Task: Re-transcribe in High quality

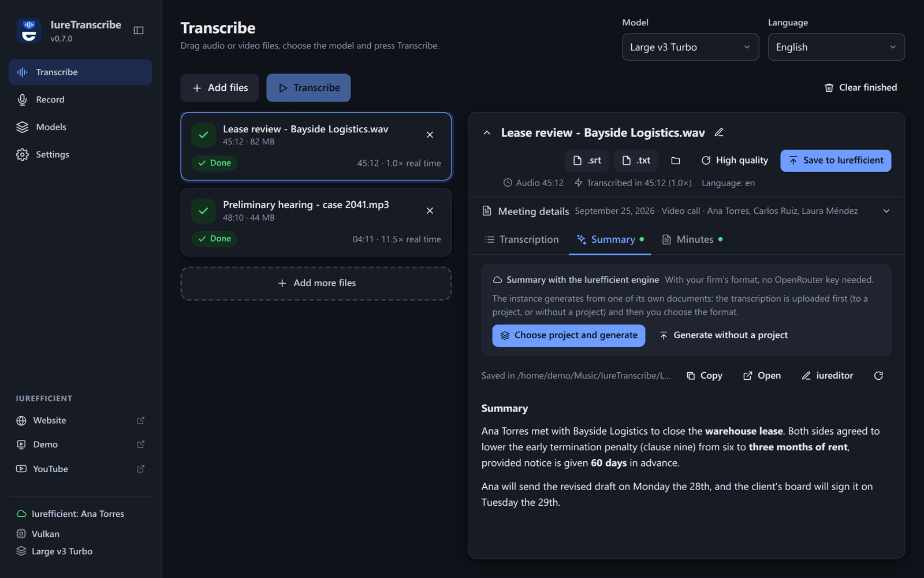Action: [x=735, y=161]
